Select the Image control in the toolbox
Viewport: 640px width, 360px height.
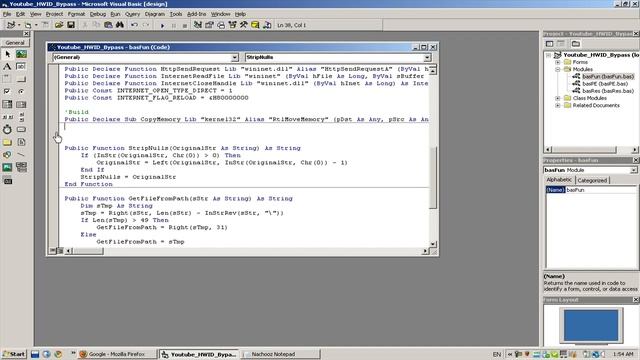[7, 168]
